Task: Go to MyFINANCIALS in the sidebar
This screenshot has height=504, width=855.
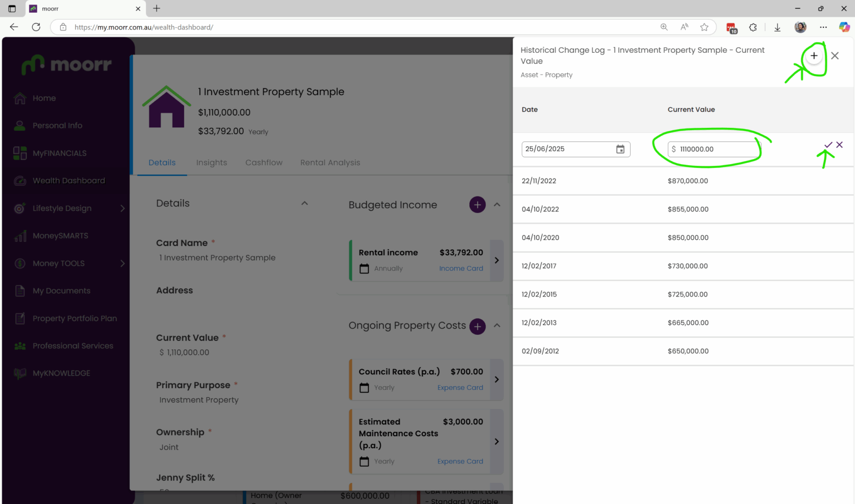Action: pyautogui.click(x=60, y=153)
